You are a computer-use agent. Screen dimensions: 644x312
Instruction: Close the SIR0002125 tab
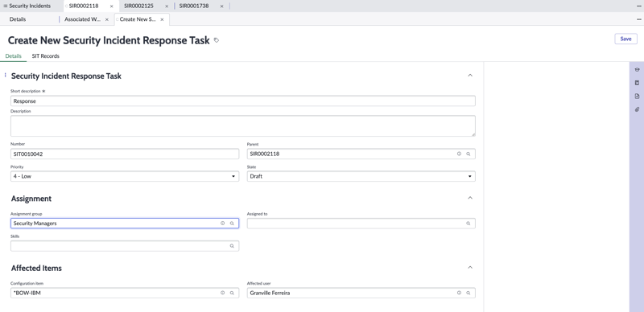(167, 6)
